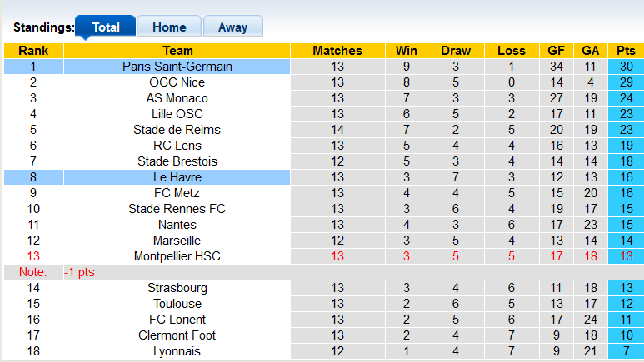Screen dimensions: 644x362
Task: Click the Lyonnais team name
Action: [177, 351]
